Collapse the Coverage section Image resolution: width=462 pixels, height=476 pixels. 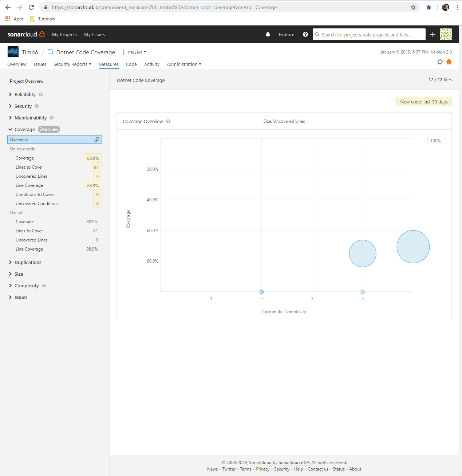click(x=22, y=129)
